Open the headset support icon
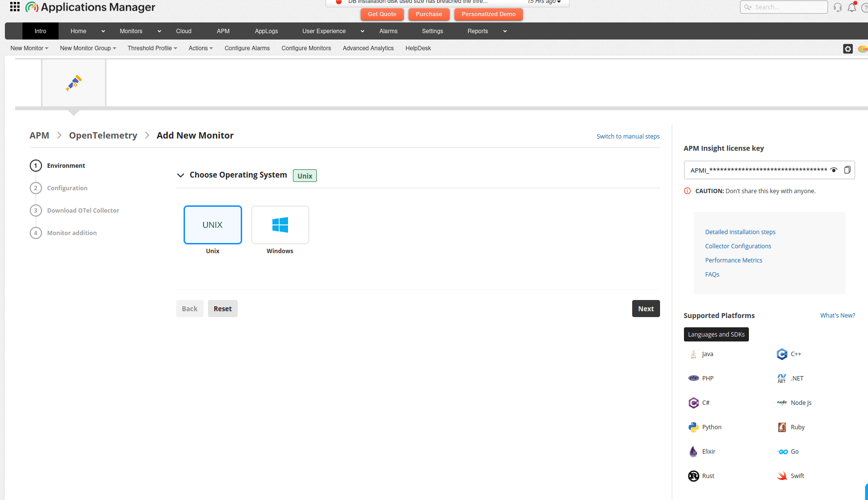 pyautogui.click(x=838, y=7)
